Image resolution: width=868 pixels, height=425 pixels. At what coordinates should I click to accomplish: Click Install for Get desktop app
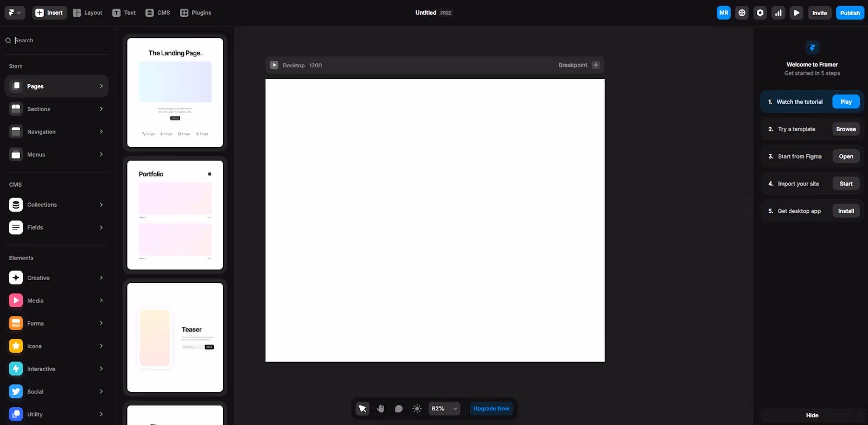(x=846, y=211)
